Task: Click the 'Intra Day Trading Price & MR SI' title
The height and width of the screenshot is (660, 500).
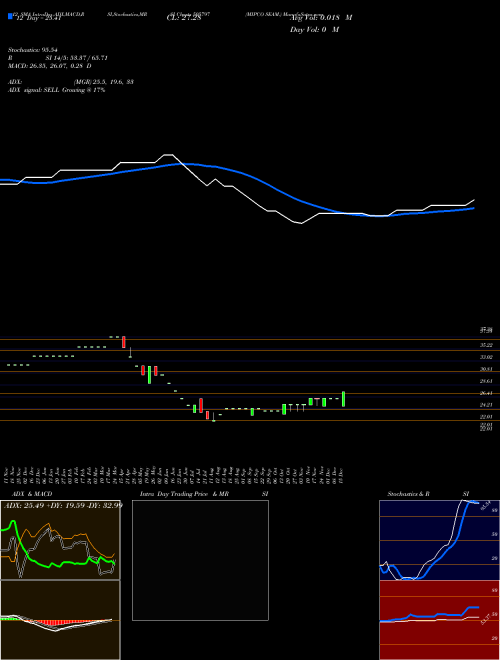Action: click(204, 494)
